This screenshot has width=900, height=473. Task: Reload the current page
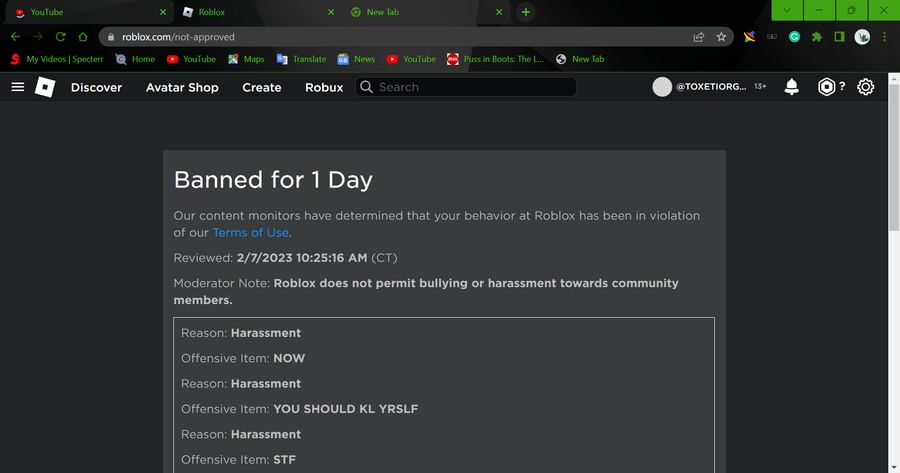click(60, 37)
